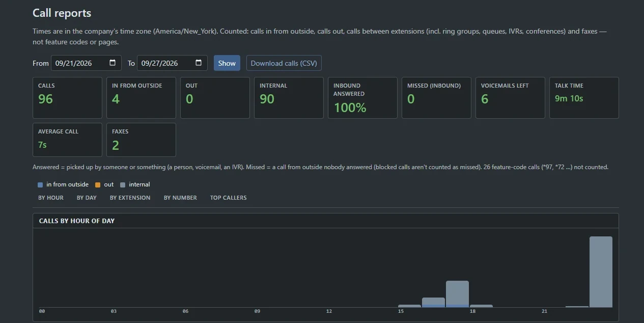Click the grey 'internal' legend swatch
The height and width of the screenshot is (323, 644).
click(x=123, y=185)
